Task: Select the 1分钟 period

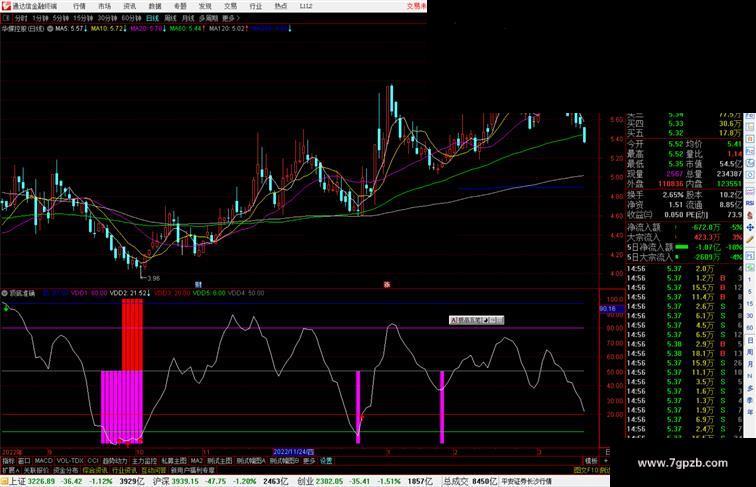Action: [40, 18]
